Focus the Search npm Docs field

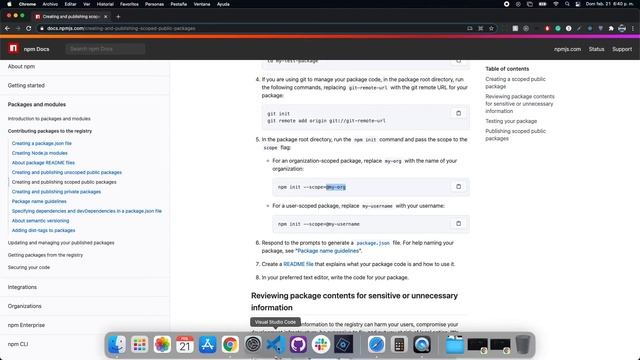(x=105, y=49)
